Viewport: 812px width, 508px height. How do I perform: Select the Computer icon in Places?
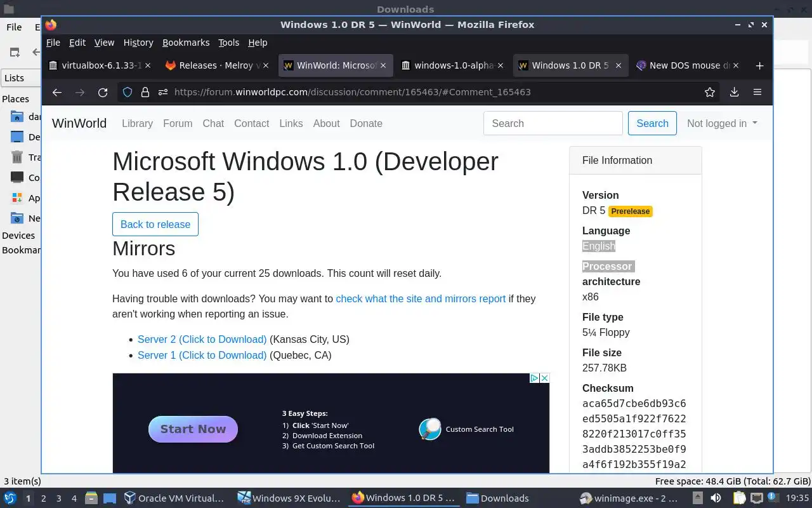(x=17, y=178)
